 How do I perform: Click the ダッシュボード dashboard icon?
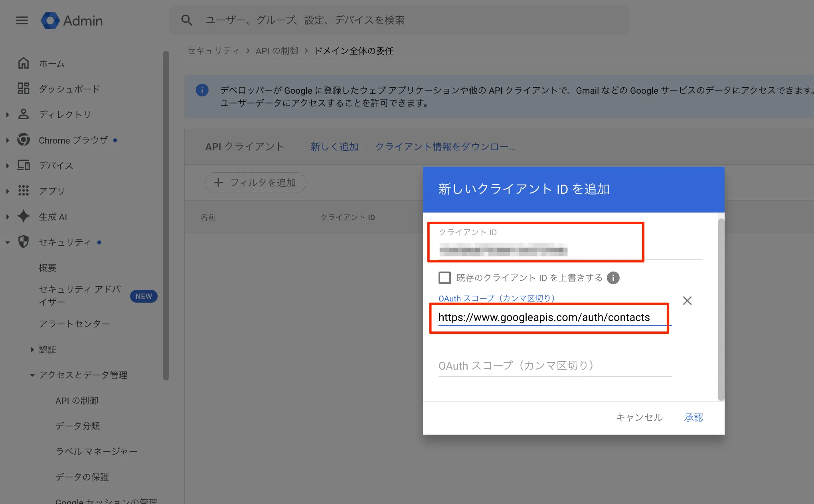[x=24, y=89]
